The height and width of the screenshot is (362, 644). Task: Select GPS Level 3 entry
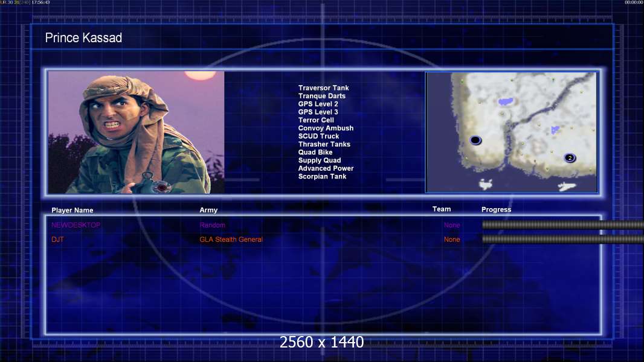318,112
